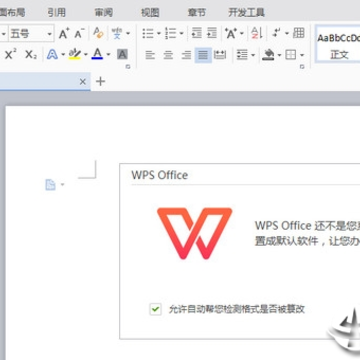This screenshot has width=360, height=360.
Task: Expand bullet list style dropdown
Action: pos(159,34)
